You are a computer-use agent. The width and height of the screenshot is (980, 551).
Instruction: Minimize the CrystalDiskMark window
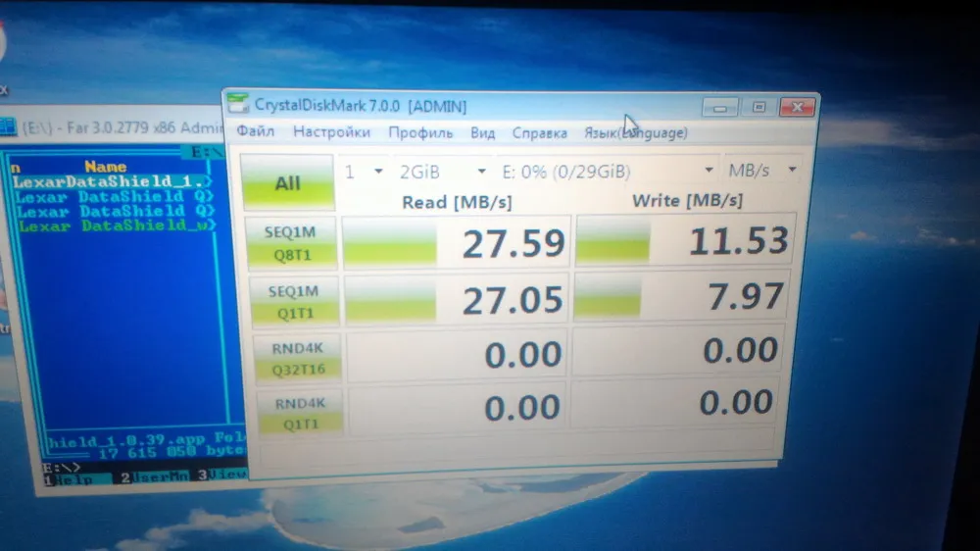point(719,108)
